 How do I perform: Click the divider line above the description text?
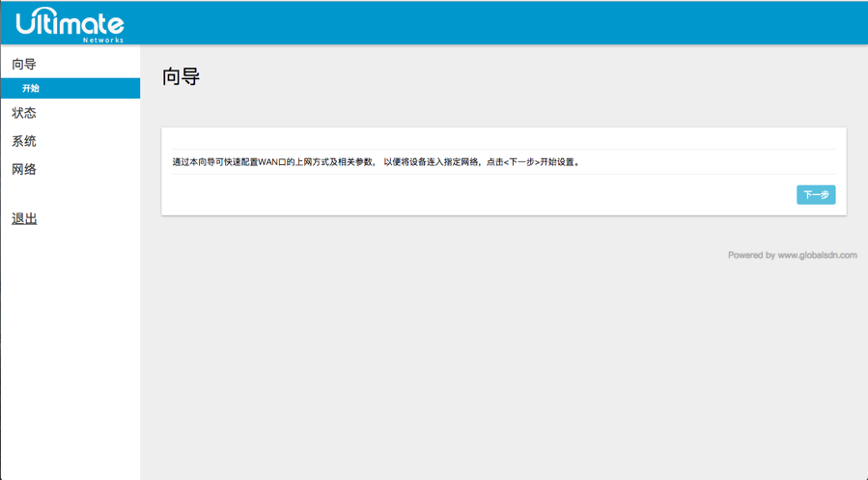point(502,149)
